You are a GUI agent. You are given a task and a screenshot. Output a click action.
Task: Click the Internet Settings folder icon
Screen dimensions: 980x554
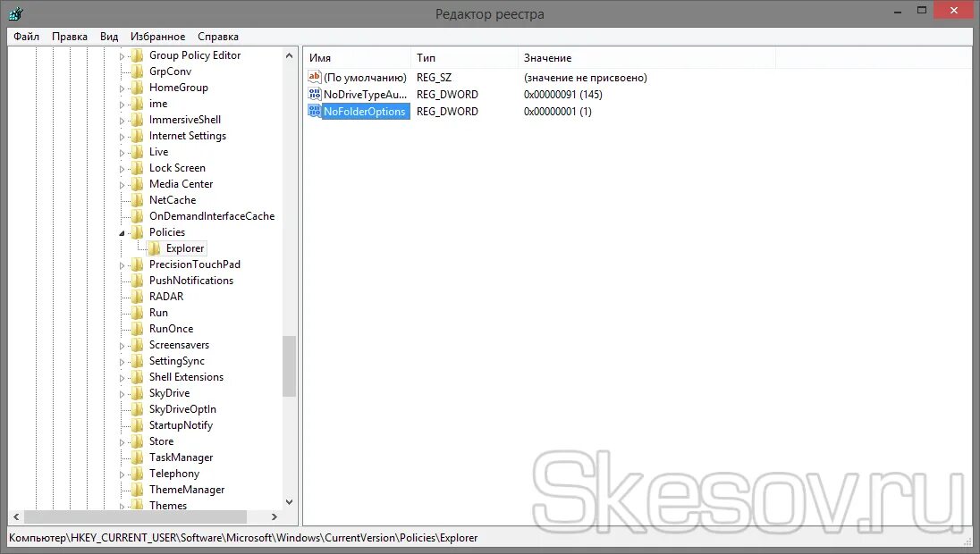coord(137,136)
